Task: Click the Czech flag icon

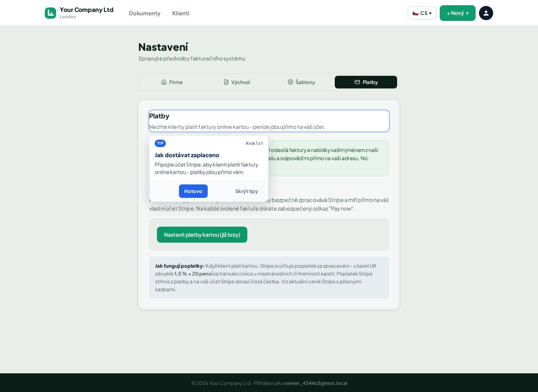Action: pyautogui.click(x=415, y=13)
